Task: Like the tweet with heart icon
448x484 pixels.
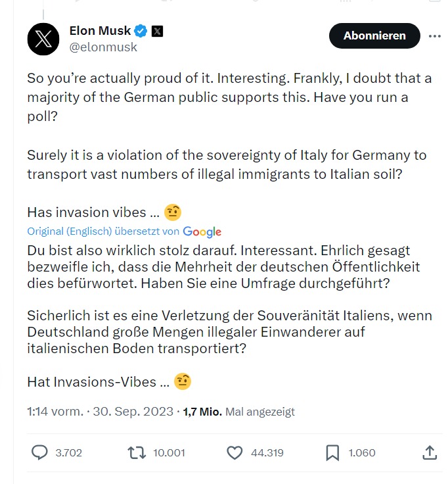Action: (x=235, y=452)
